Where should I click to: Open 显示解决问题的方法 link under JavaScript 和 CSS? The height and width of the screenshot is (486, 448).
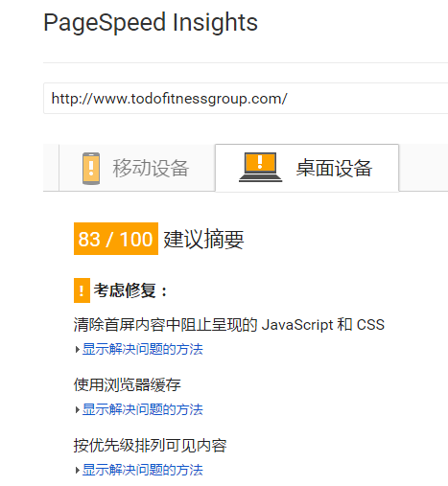143,349
